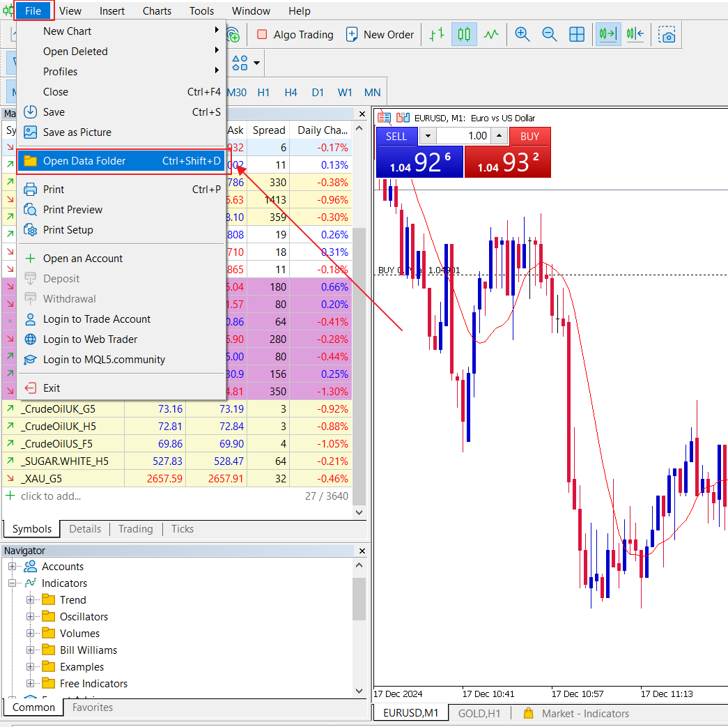Click the bar chart type icon
Viewport: 728px width, 727px height.
(x=437, y=34)
